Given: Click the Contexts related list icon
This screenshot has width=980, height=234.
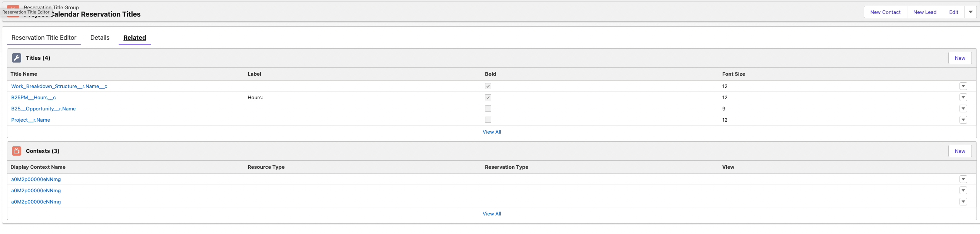Looking at the screenshot, I should (17, 151).
